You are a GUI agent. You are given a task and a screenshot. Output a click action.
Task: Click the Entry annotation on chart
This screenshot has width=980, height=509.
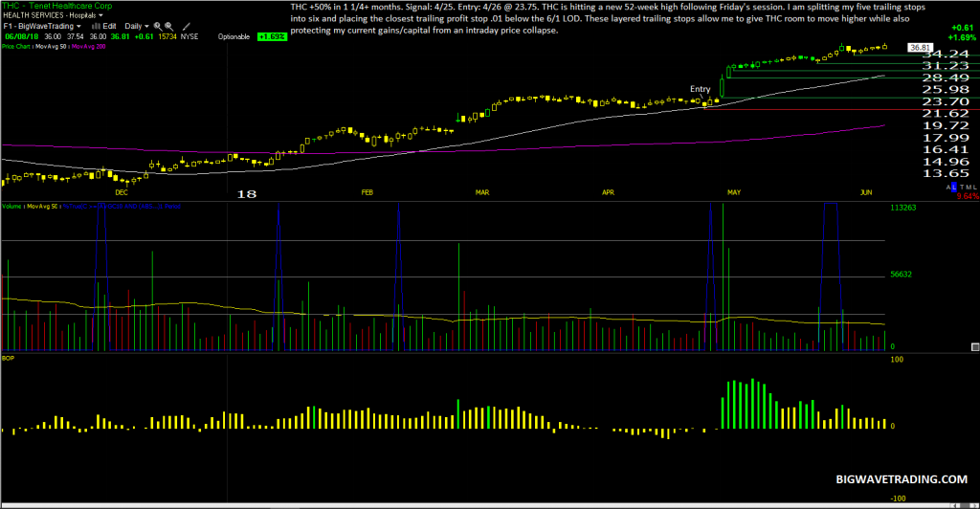point(700,89)
